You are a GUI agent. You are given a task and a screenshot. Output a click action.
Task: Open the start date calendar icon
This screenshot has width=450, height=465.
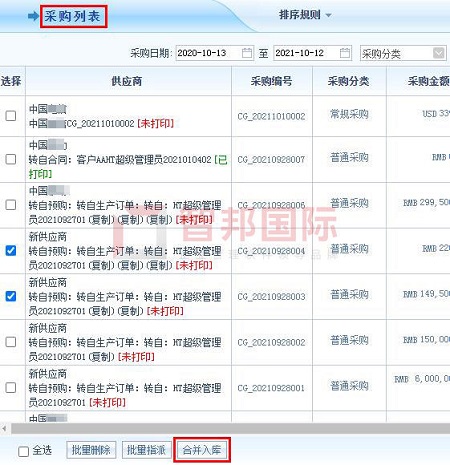[247, 53]
